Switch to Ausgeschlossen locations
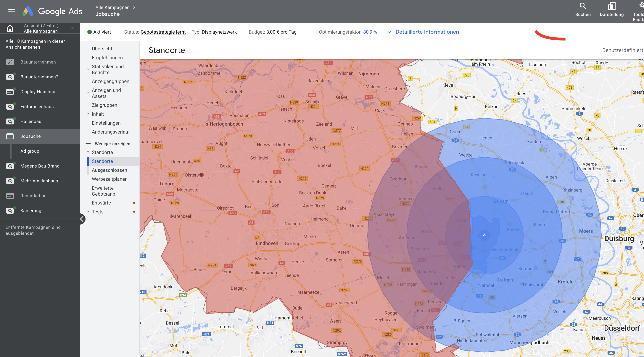Image resolution: width=644 pixels, height=357 pixels. 110,170
